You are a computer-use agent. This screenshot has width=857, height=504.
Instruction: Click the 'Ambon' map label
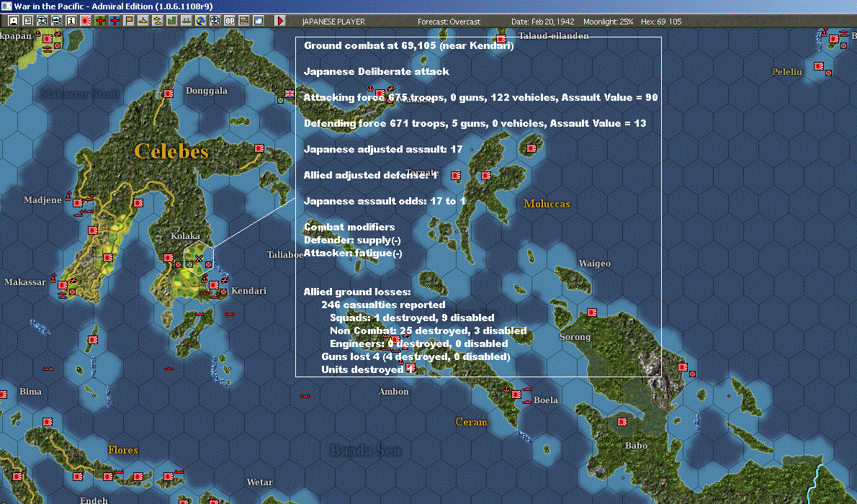pos(393,392)
